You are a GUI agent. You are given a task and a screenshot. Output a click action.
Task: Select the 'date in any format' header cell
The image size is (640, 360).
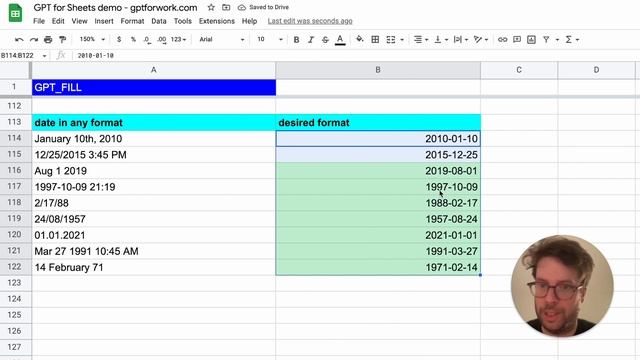154,122
